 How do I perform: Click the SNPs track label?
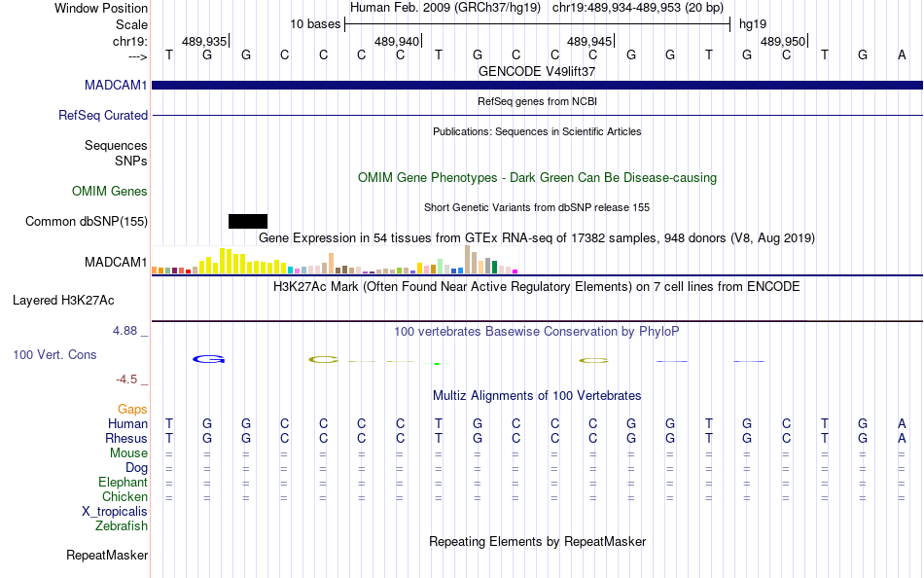[x=131, y=161]
